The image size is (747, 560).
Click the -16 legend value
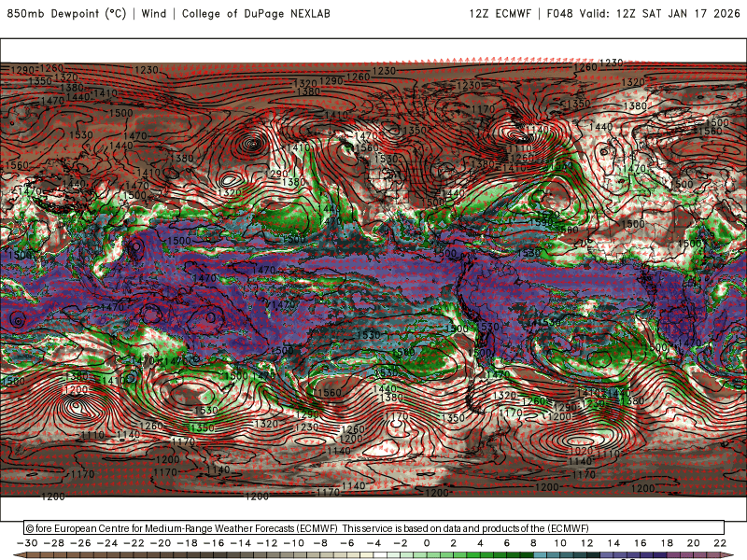214,543
